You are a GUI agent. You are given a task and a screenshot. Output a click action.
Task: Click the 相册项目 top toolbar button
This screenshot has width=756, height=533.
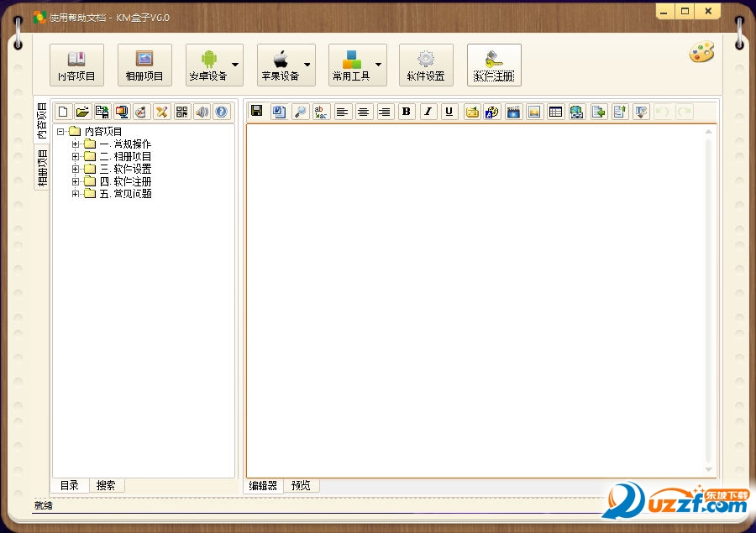[x=144, y=65]
